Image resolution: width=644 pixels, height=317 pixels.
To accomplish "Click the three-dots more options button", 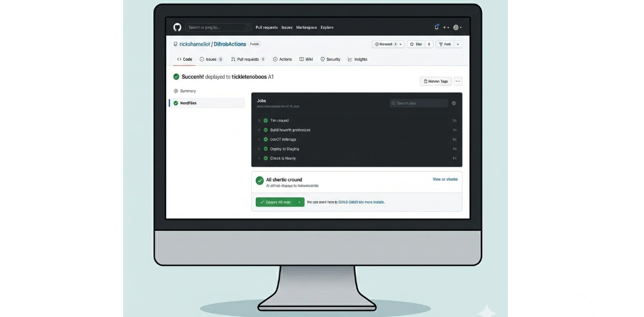I will [x=458, y=81].
